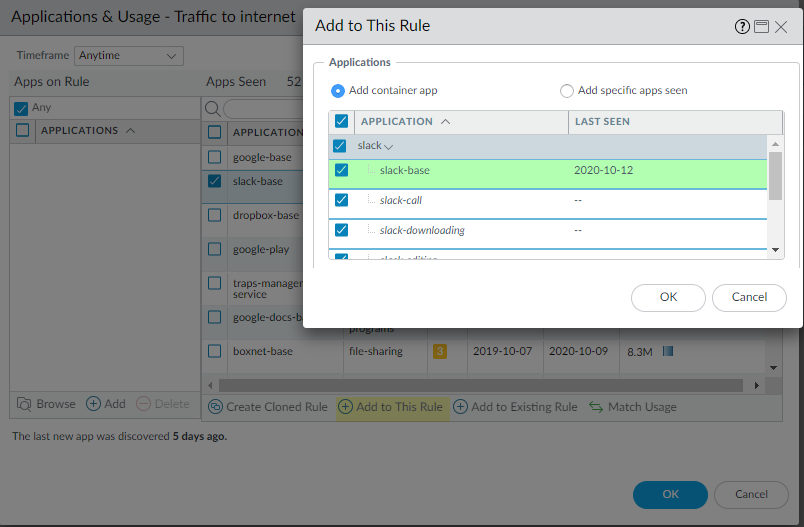Screen dimensions: 804x527
Task: Click the Last Seen column header
Action: coord(602,122)
